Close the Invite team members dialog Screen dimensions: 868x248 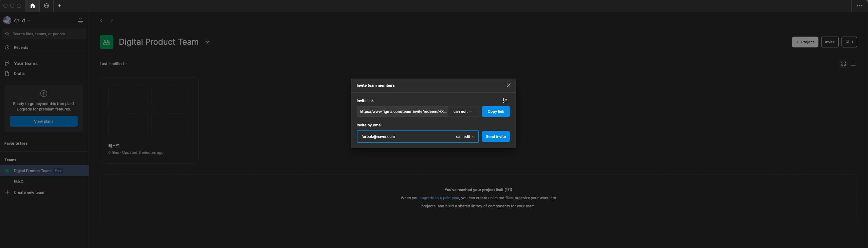point(509,85)
